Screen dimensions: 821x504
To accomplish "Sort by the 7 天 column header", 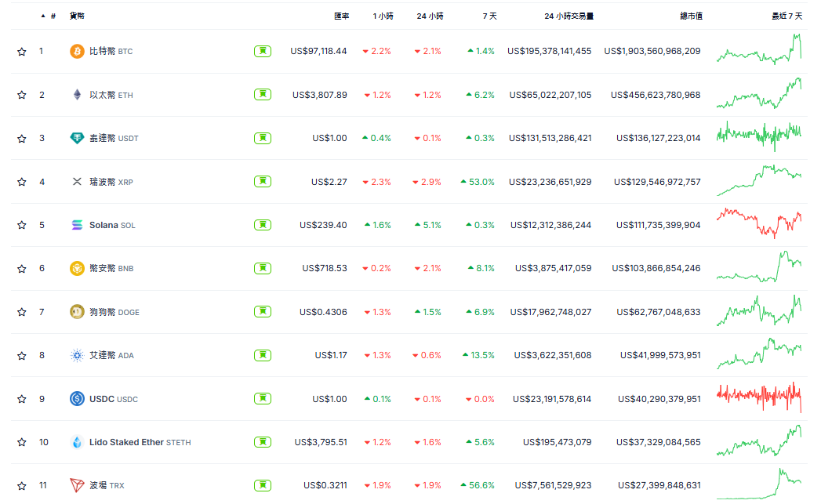I will 489,16.
